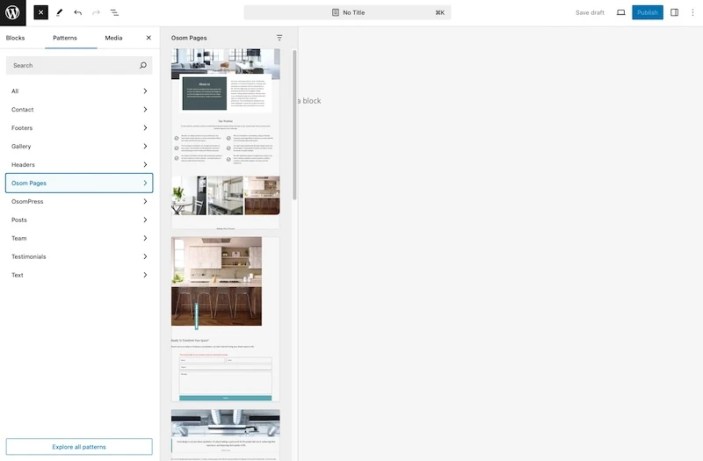703x461 pixels.
Task: Close the block inserter toggle
Action: pyautogui.click(x=40, y=13)
